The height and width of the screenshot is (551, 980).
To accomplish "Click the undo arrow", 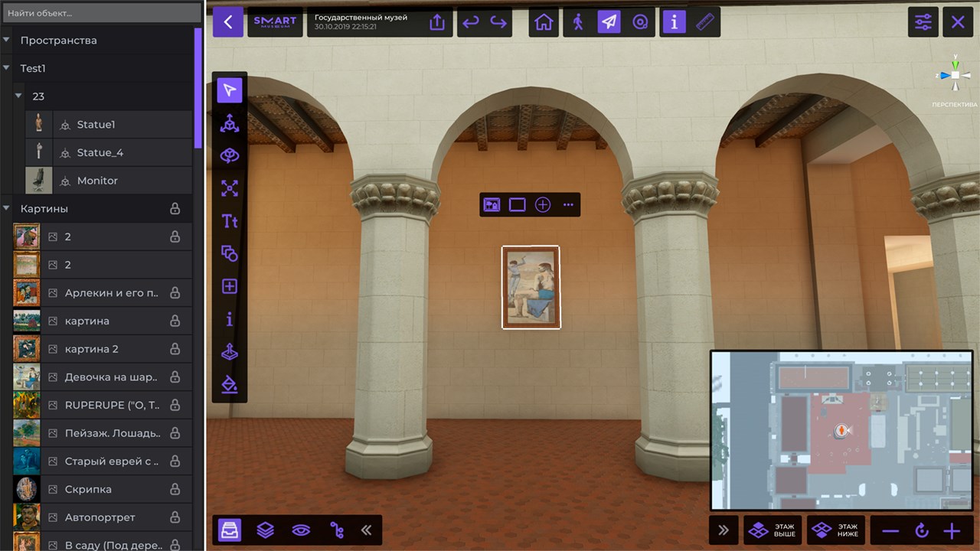I will click(x=470, y=22).
